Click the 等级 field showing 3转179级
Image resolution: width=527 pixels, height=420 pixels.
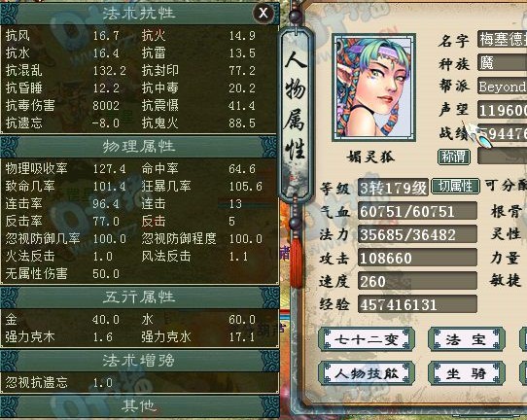[x=393, y=188]
